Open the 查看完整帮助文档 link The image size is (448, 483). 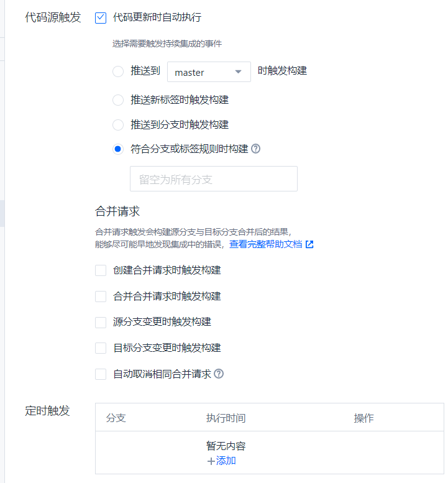pos(266,244)
